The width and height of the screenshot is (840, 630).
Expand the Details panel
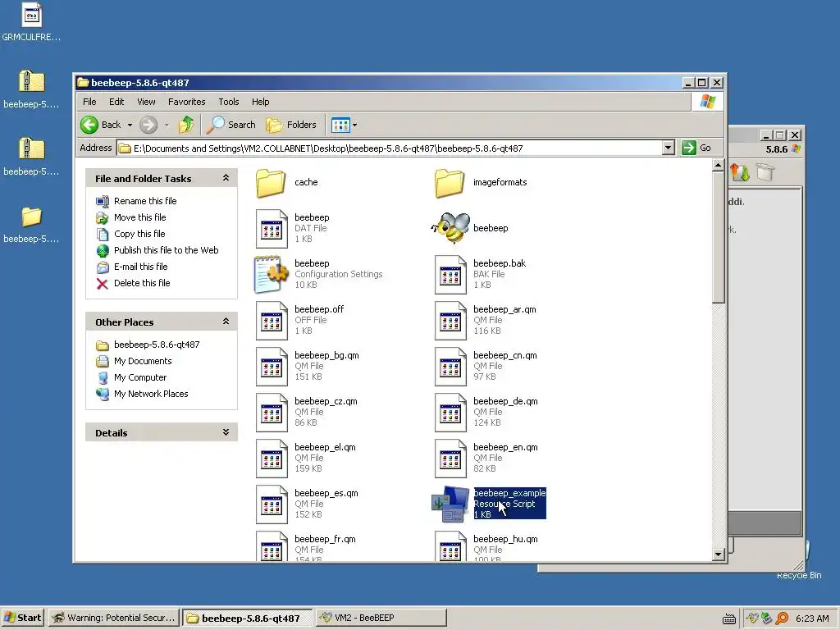click(226, 432)
